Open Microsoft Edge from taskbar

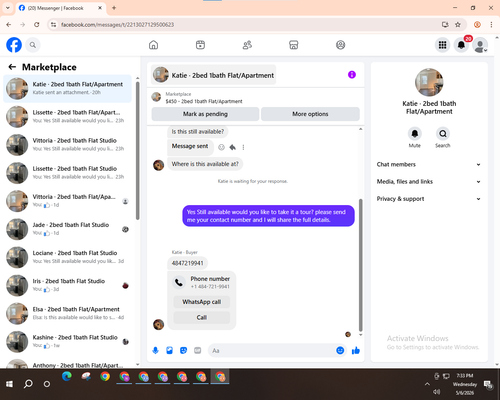click(x=67, y=377)
